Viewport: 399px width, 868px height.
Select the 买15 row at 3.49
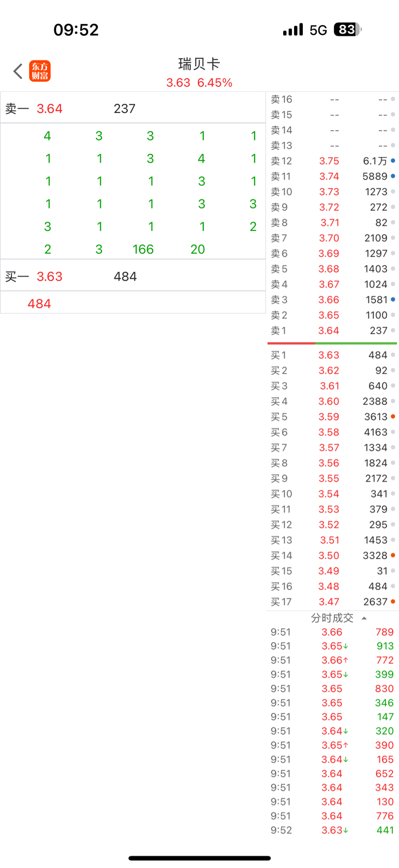[332, 571]
